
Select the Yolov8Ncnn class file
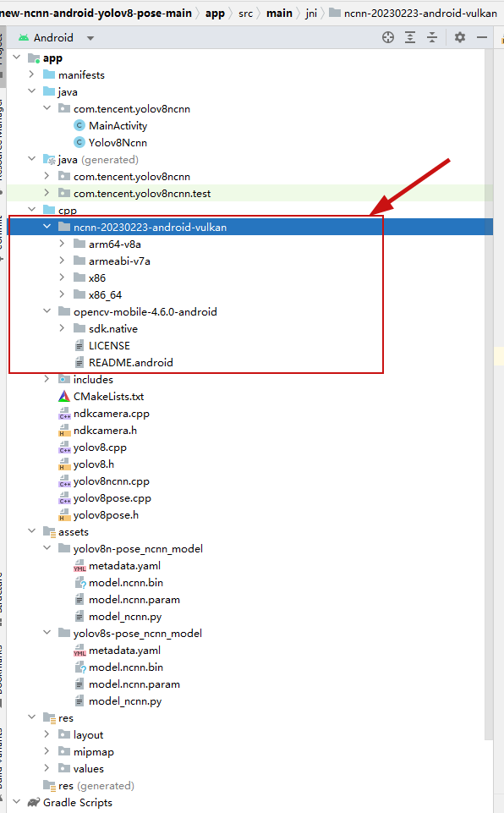coord(118,143)
